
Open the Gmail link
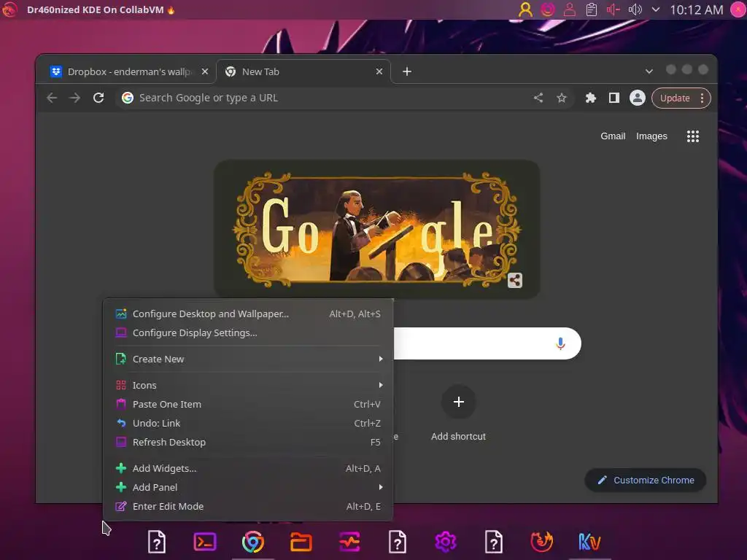point(613,136)
